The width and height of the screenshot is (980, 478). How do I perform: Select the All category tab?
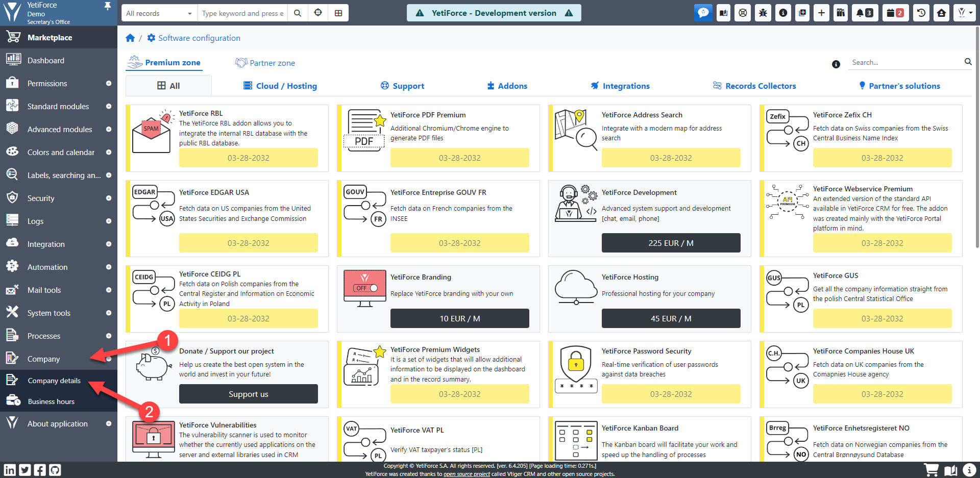(168, 86)
